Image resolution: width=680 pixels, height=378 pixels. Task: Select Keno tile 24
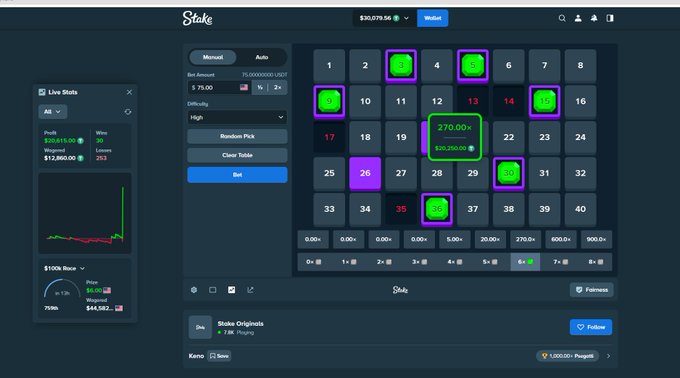[x=580, y=137]
